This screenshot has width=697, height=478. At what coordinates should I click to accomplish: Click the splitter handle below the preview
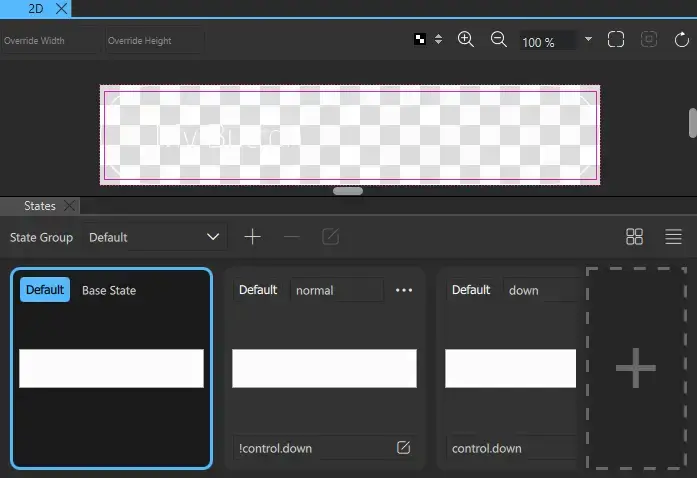pos(348,191)
